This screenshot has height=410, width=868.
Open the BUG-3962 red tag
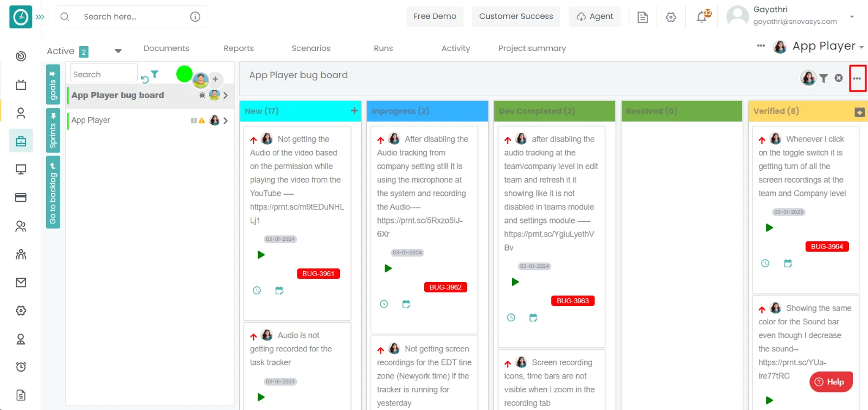(445, 287)
